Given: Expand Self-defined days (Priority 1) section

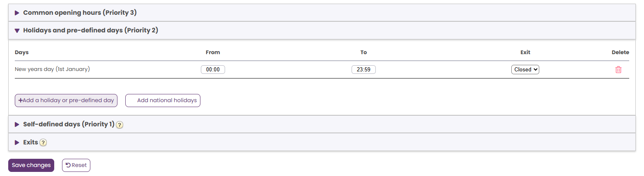Looking at the screenshot, I should point(69,124).
